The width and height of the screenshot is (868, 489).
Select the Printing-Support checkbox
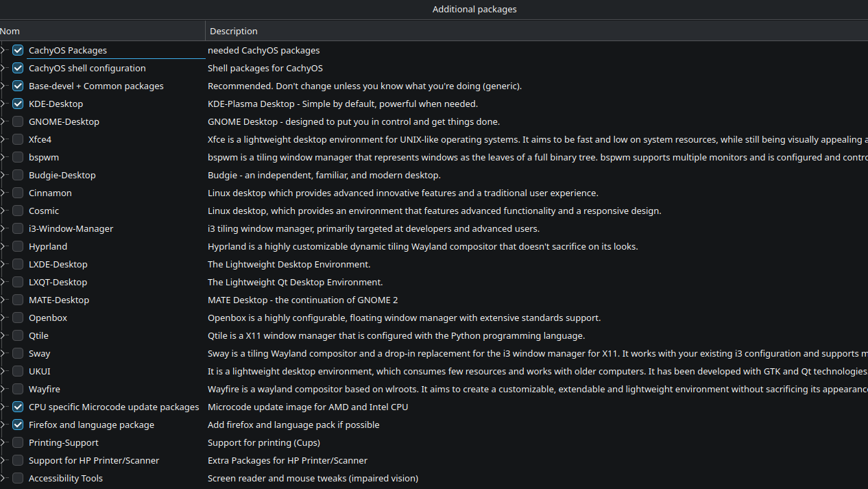click(x=18, y=442)
